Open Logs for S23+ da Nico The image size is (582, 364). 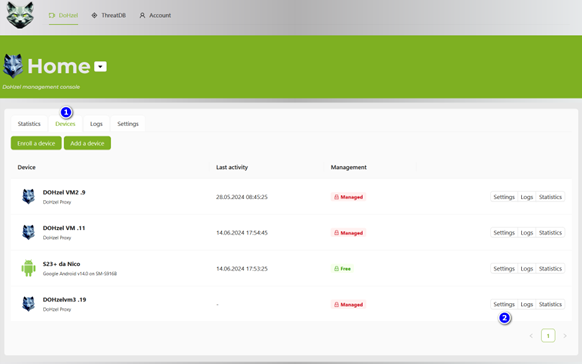[x=527, y=269]
